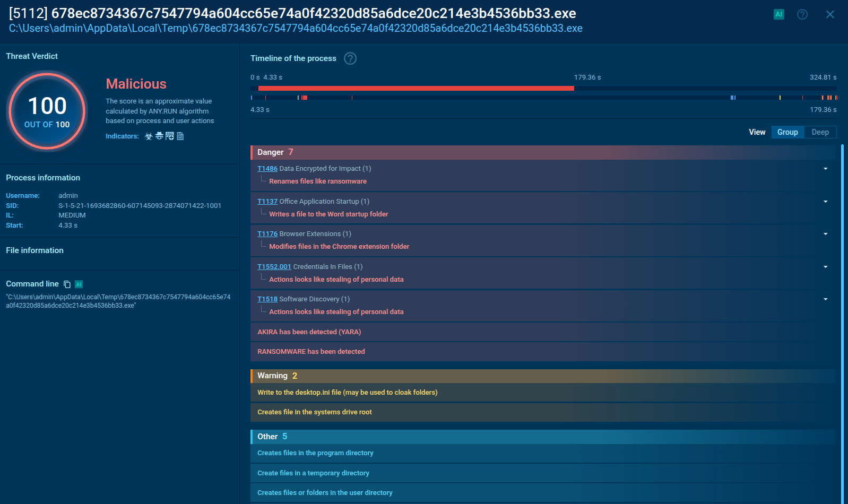Click the Danger 7 section header

[x=543, y=152]
